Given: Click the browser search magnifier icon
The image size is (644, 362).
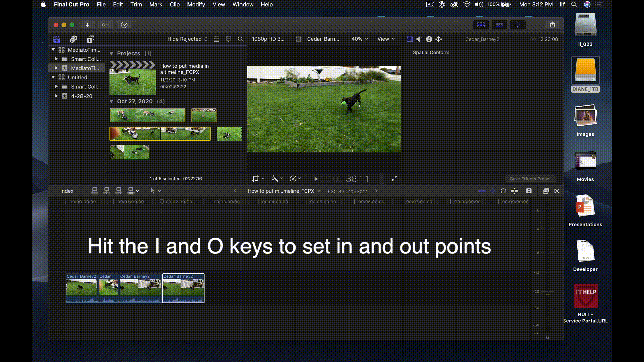Looking at the screenshot, I should [x=240, y=39].
